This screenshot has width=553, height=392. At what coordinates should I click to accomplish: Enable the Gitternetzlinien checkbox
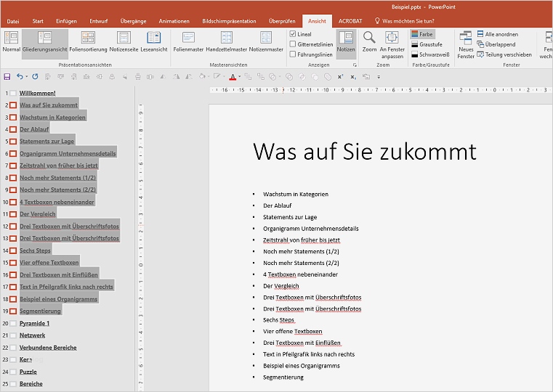point(293,44)
